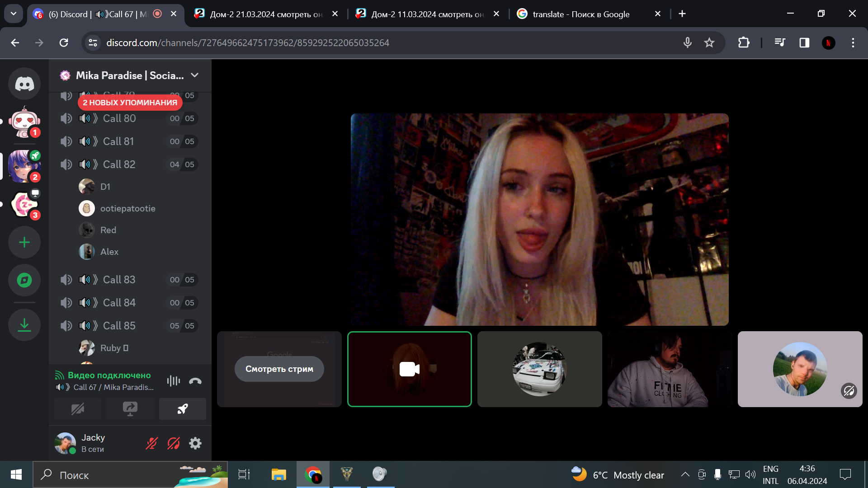Start an activity with rocket icon

click(x=182, y=409)
